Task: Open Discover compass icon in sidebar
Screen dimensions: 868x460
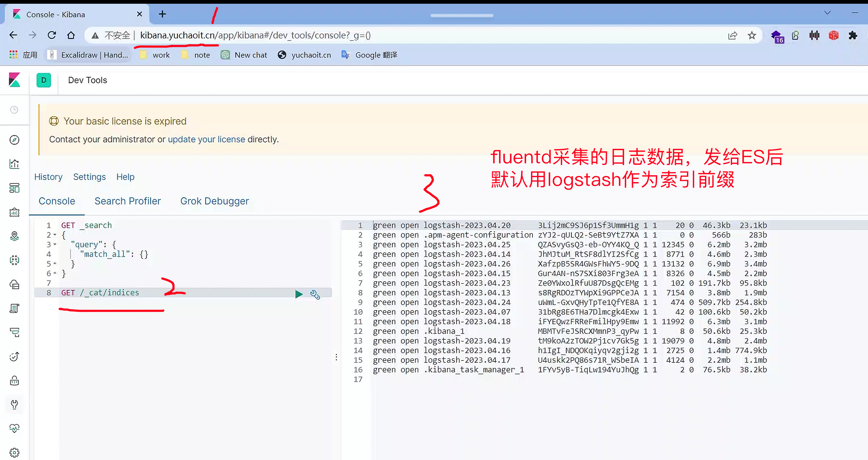Action: click(14, 140)
